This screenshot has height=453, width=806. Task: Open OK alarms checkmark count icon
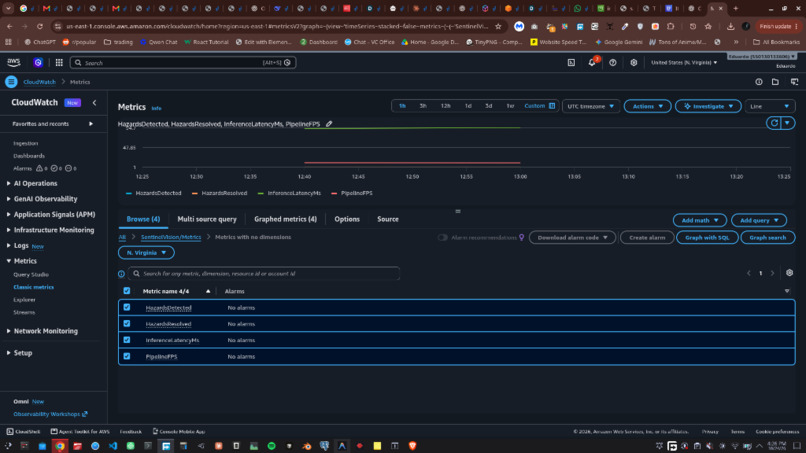point(54,168)
